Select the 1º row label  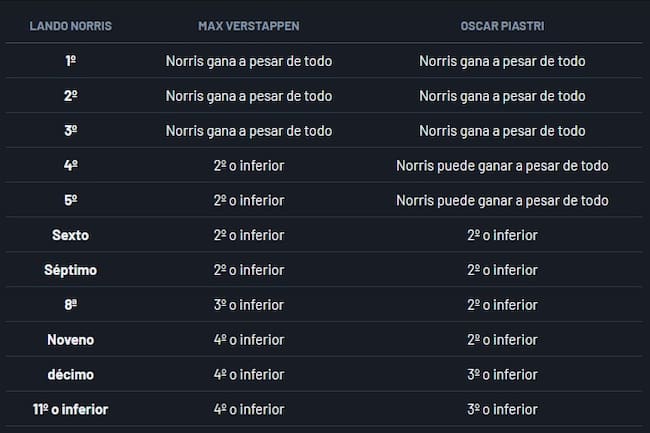point(71,61)
